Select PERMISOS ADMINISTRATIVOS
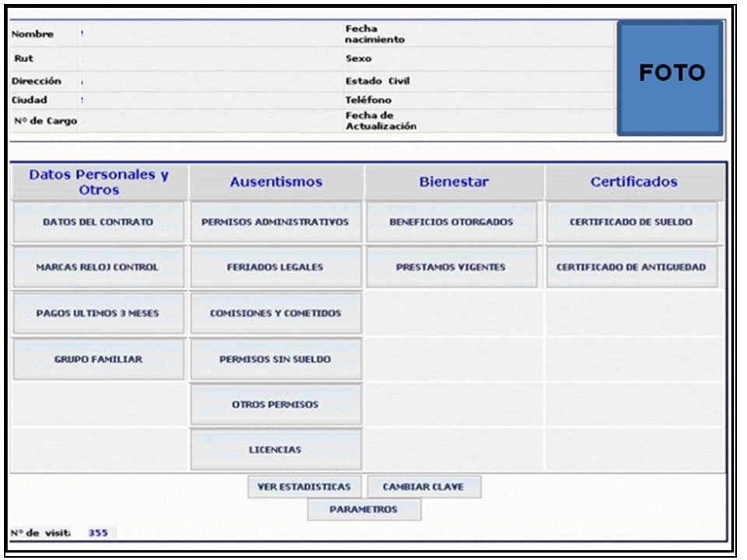The height and width of the screenshot is (560, 747). pyautogui.click(x=274, y=221)
